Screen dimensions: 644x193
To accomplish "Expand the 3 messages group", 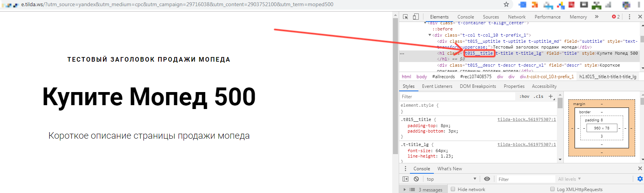I will [405, 190].
